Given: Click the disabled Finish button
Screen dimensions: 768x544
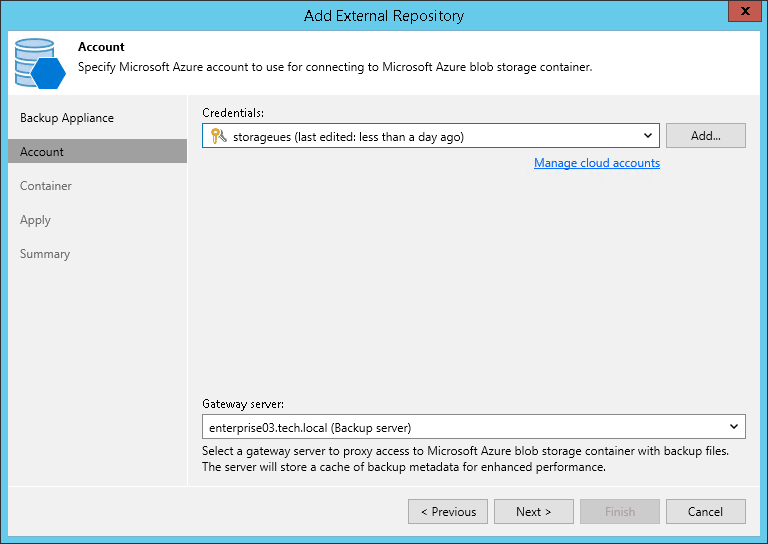Looking at the screenshot, I should (620, 511).
